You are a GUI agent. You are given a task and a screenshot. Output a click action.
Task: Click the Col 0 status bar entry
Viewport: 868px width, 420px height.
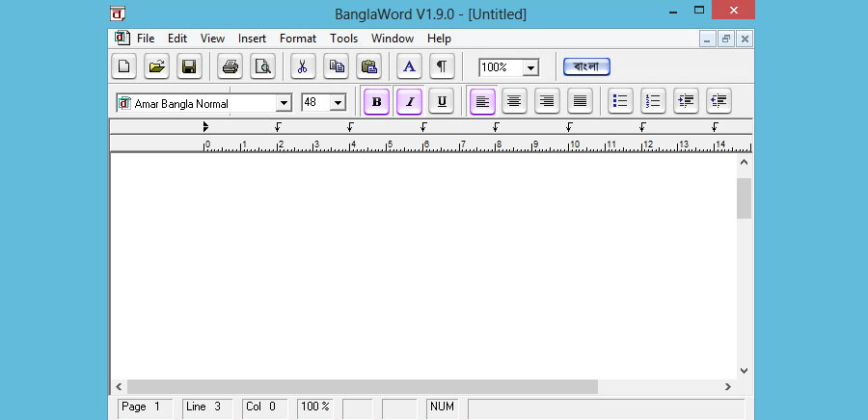(264, 407)
